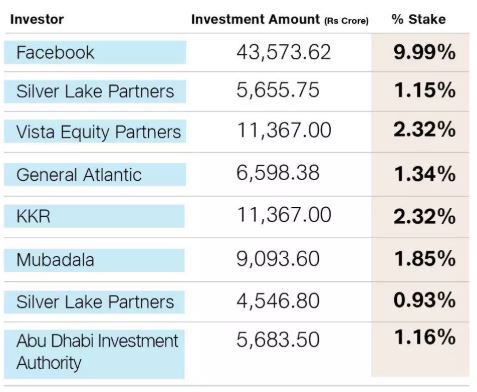This screenshot has width=477, height=392.
Task: Select the Mubadala investor label
Action: (x=94, y=260)
